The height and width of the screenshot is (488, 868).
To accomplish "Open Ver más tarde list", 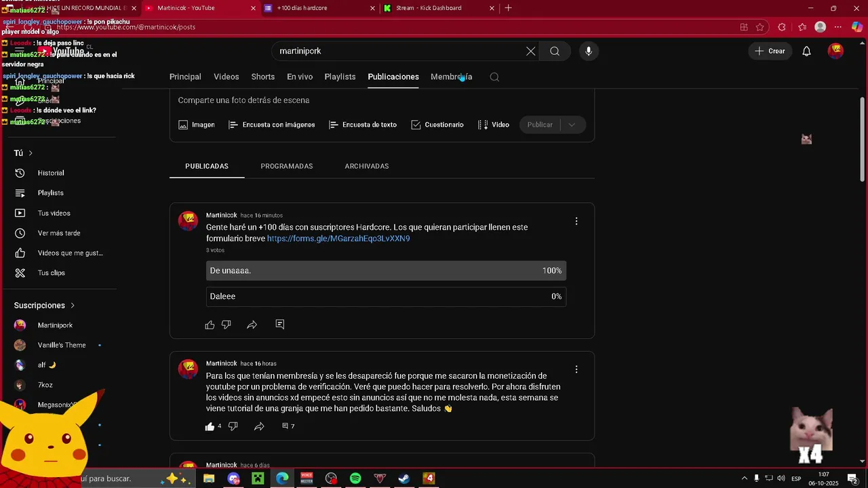I will (58, 233).
